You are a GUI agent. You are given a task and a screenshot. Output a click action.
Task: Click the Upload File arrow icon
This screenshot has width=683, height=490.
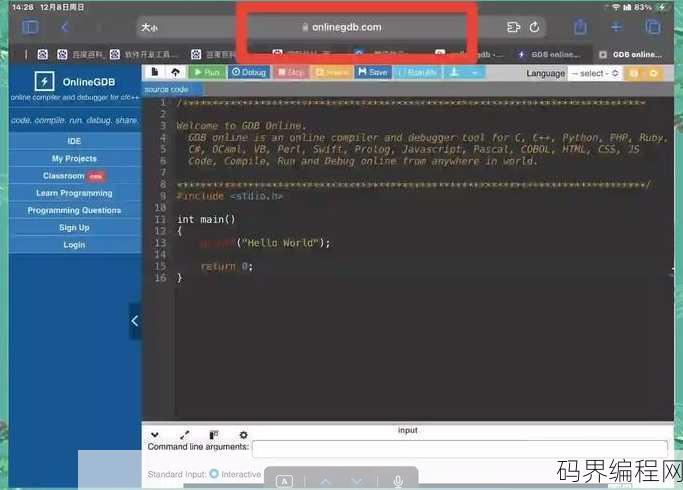176,72
